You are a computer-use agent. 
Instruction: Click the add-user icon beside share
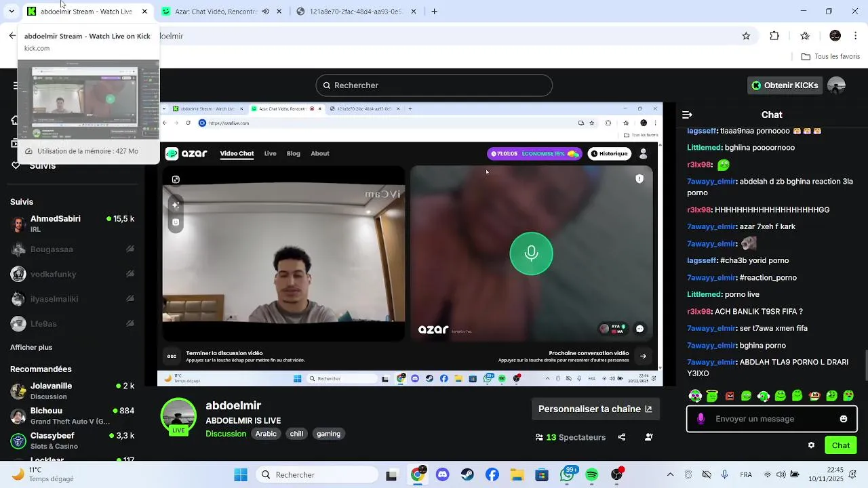click(x=648, y=437)
